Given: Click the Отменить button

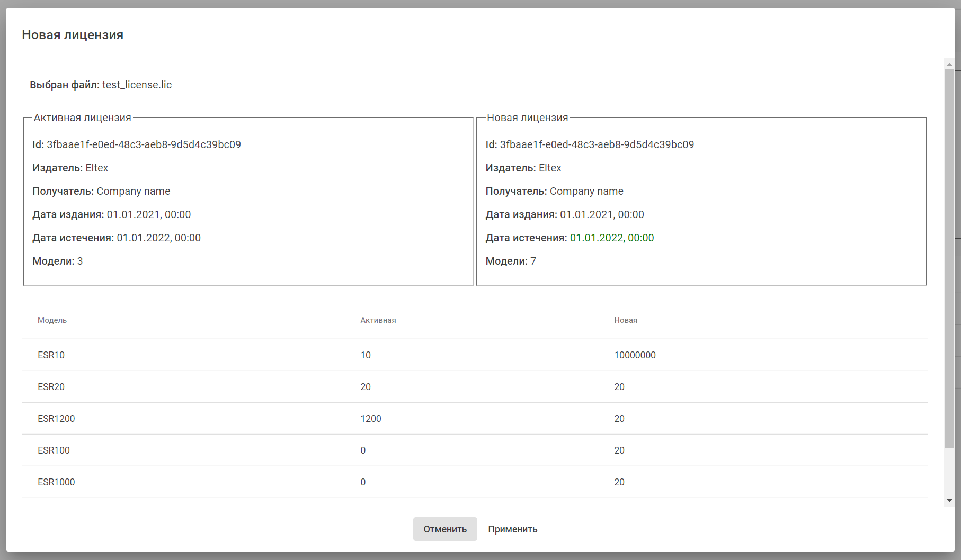Looking at the screenshot, I should click(x=445, y=529).
